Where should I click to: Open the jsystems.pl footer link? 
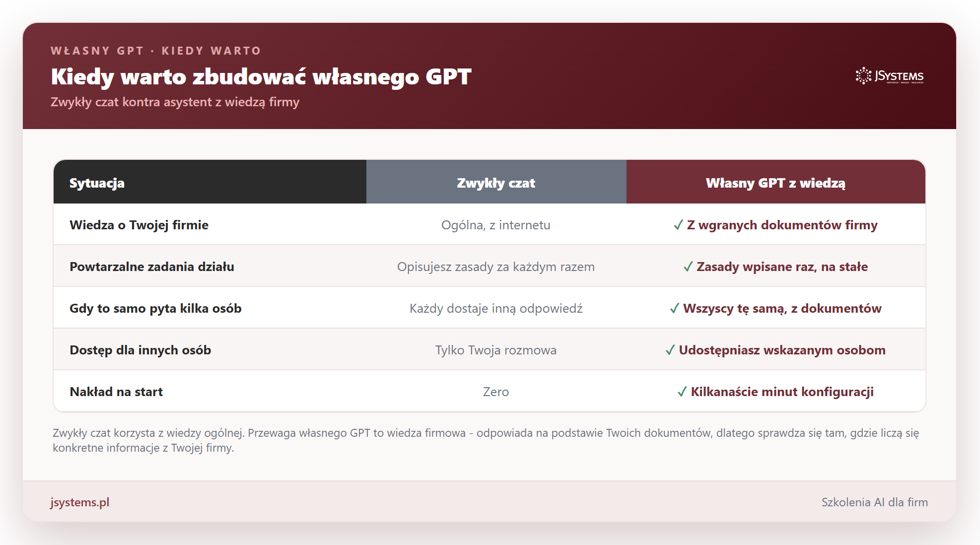pos(80,502)
